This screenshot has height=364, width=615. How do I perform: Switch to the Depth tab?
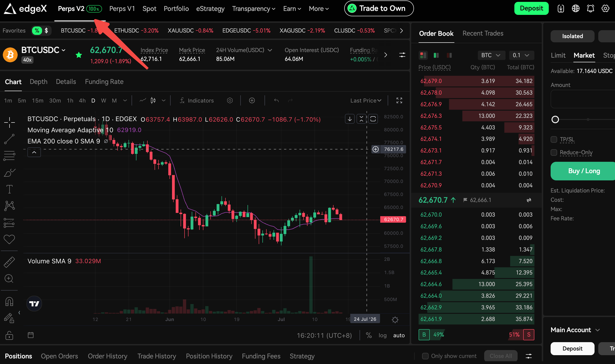tap(39, 82)
